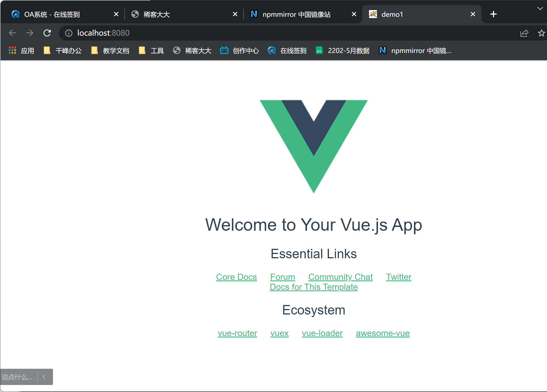Open the Forum link
The height and width of the screenshot is (392, 547).
283,277
